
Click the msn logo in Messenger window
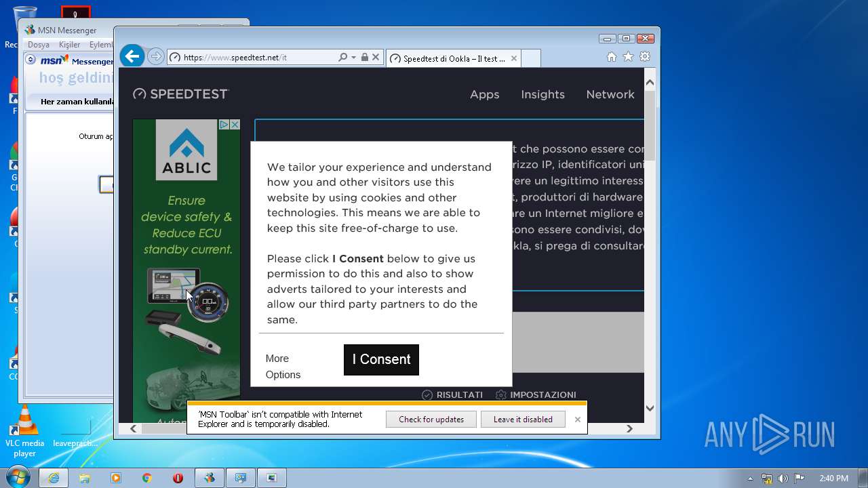point(54,60)
